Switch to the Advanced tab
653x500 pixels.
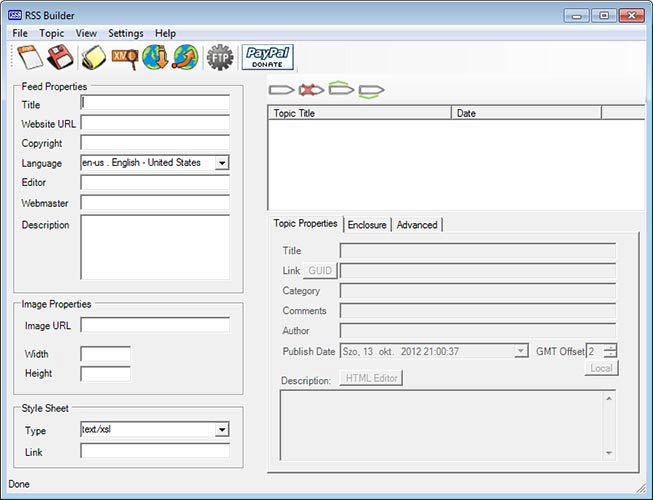coord(417,225)
